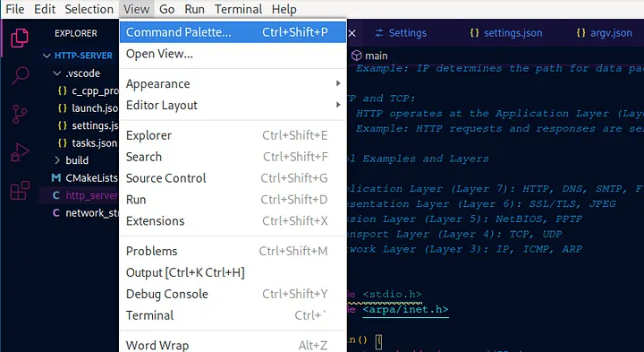Click the <stdio.h> include text
The height and width of the screenshot is (352, 644).
pos(392,294)
